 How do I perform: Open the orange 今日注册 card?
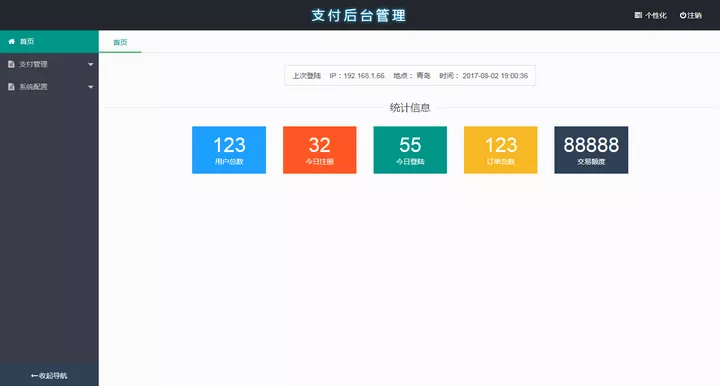[x=320, y=150]
